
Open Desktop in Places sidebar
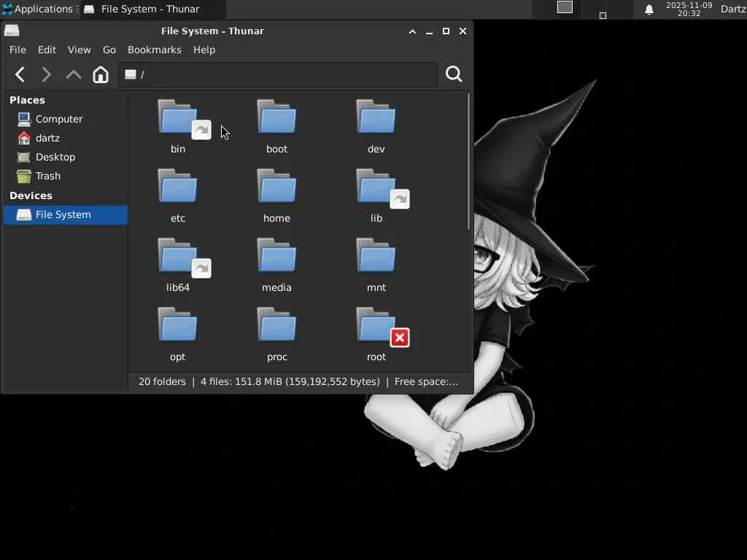pos(65,157)
